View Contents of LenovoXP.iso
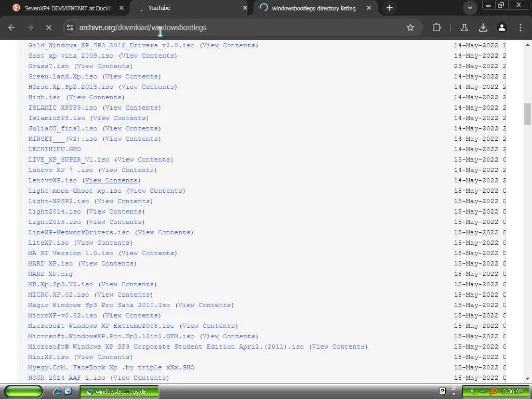 [111, 180]
